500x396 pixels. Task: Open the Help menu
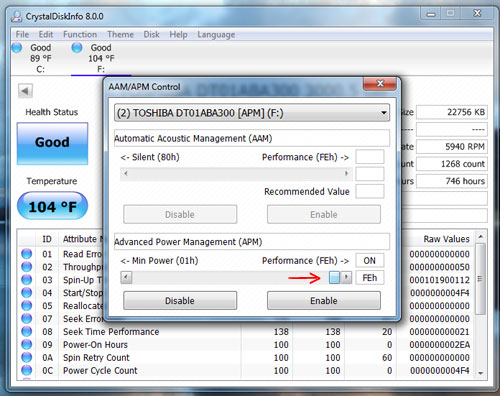pyautogui.click(x=178, y=34)
